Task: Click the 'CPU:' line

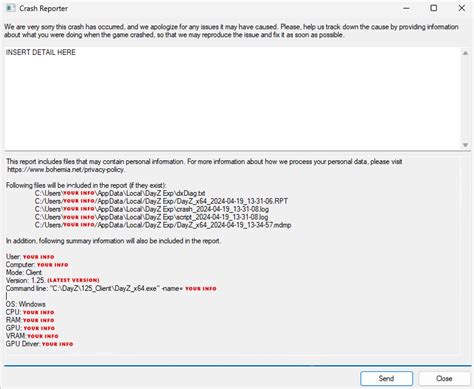Action: (x=30, y=312)
